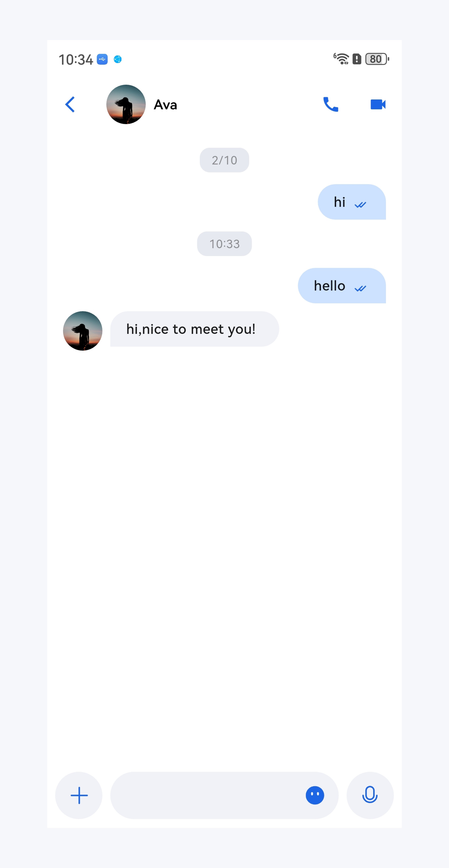Tap the blue round notification icon
This screenshot has height=868, width=449.
pos(118,59)
